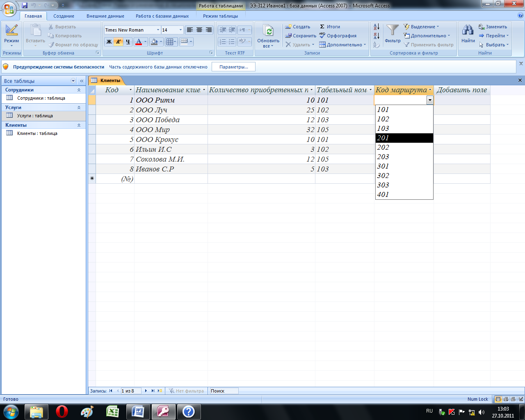The image size is (525, 420).
Task: Go to next record navigation arrow
Action: pyautogui.click(x=146, y=391)
